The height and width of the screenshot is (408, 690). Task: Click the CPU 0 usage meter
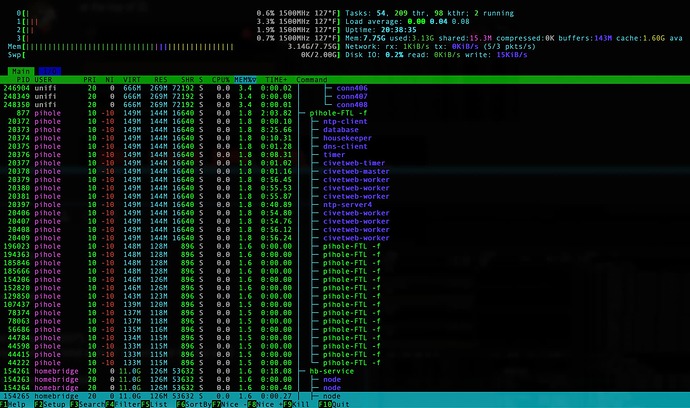point(178,13)
